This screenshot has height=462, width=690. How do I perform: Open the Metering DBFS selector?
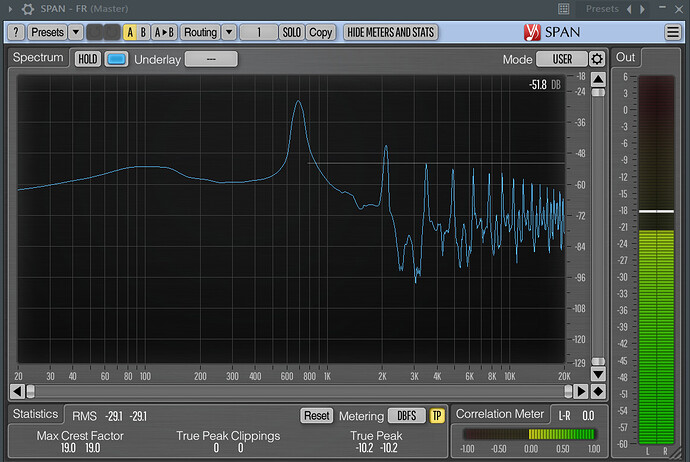point(406,415)
